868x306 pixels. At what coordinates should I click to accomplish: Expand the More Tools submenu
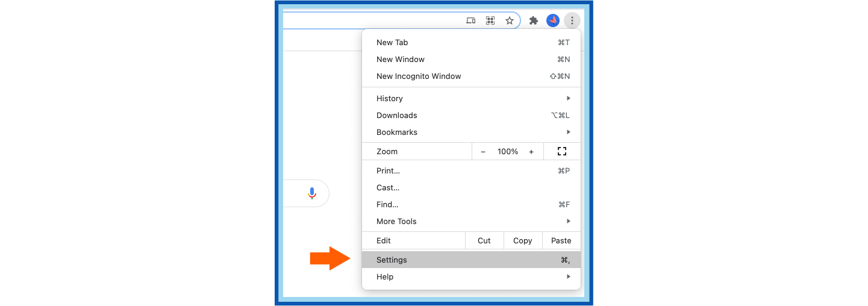471,221
